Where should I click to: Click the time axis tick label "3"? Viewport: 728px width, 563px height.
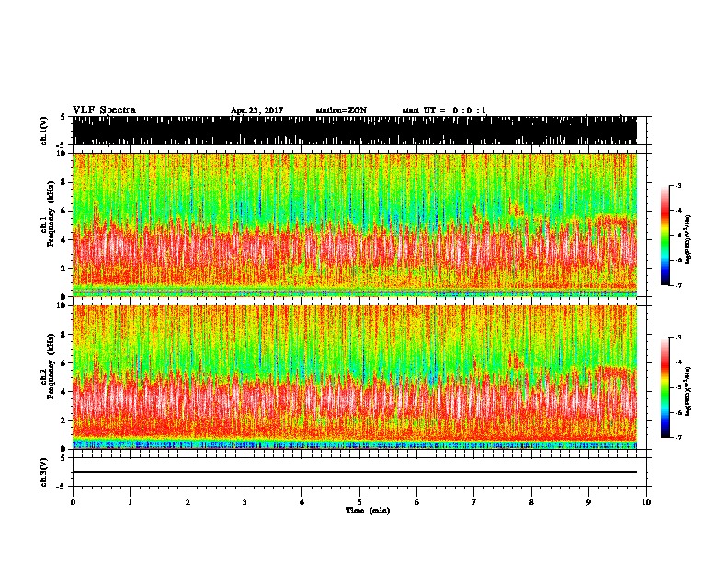tap(245, 502)
